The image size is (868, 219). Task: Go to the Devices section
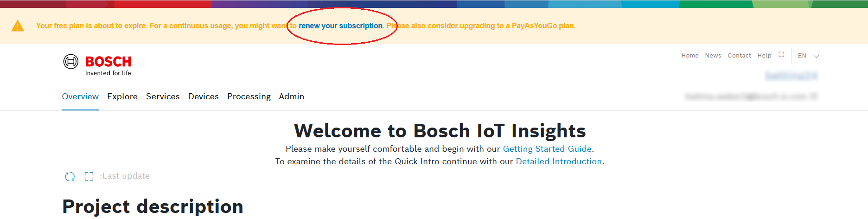pyautogui.click(x=203, y=97)
